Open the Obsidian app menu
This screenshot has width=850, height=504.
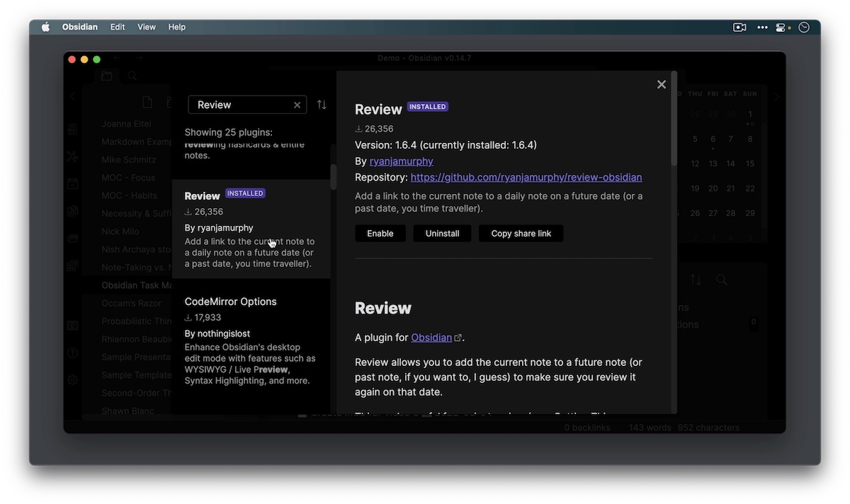(x=80, y=27)
